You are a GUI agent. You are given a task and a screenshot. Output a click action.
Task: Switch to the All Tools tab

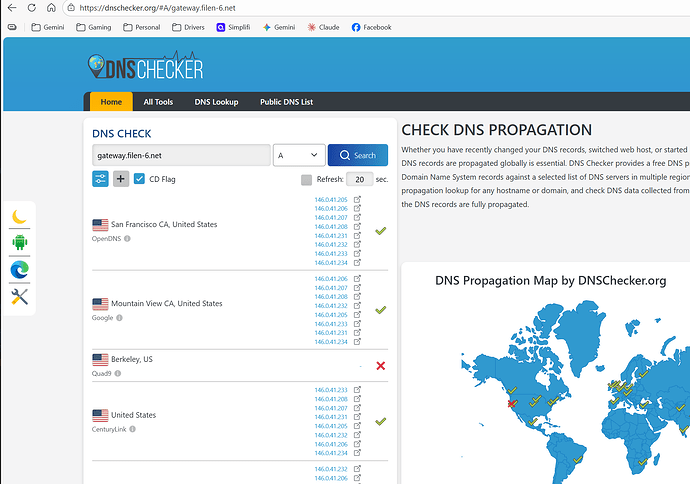pyautogui.click(x=158, y=102)
